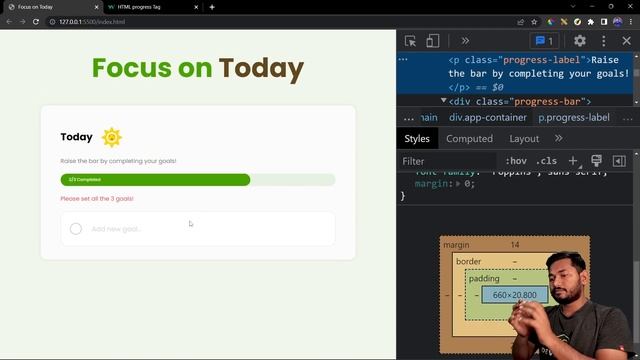The width and height of the screenshot is (640, 360).
Task: Click the green progress bar
Action: pyautogui.click(x=155, y=180)
